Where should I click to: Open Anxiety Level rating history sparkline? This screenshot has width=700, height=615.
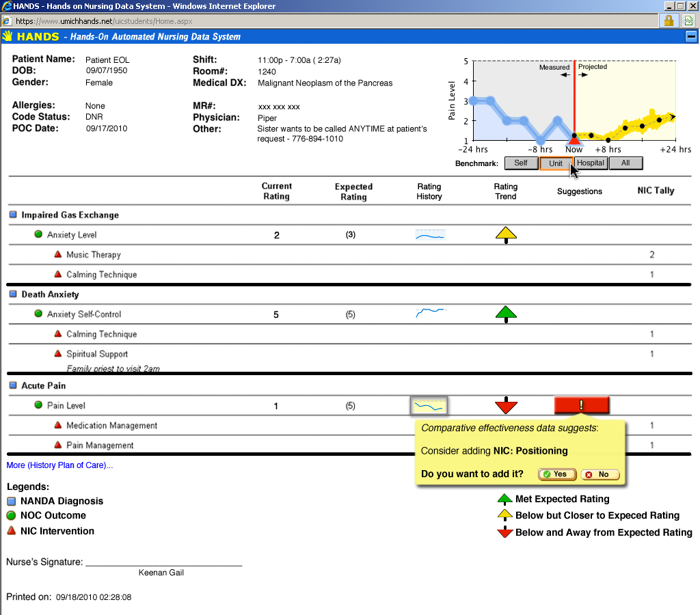click(x=430, y=235)
